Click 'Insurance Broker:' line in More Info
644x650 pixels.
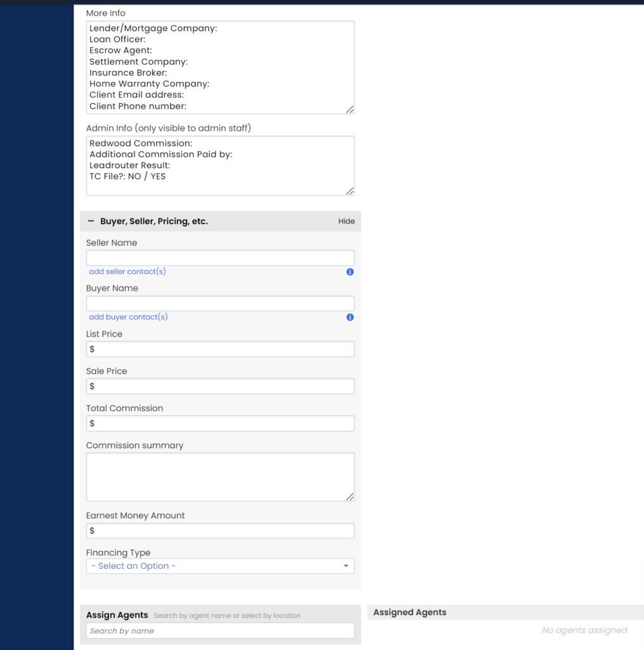pyautogui.click(x=128, y=72)
